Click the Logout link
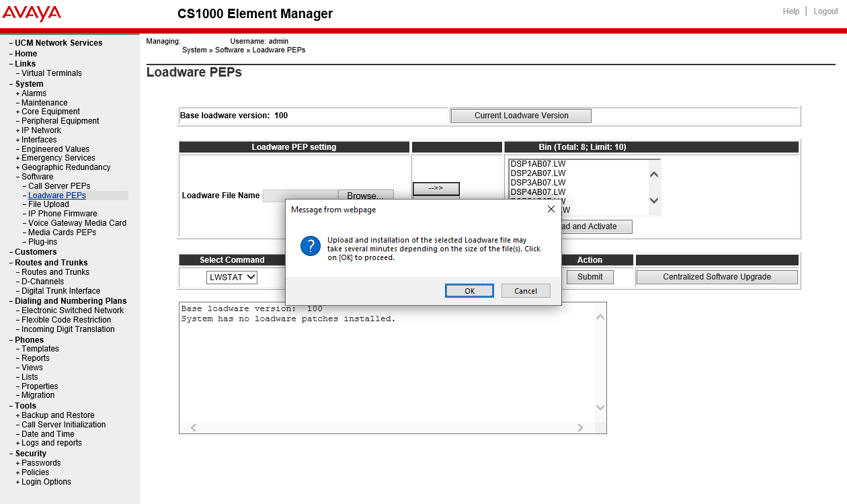 tap(826, 11)
